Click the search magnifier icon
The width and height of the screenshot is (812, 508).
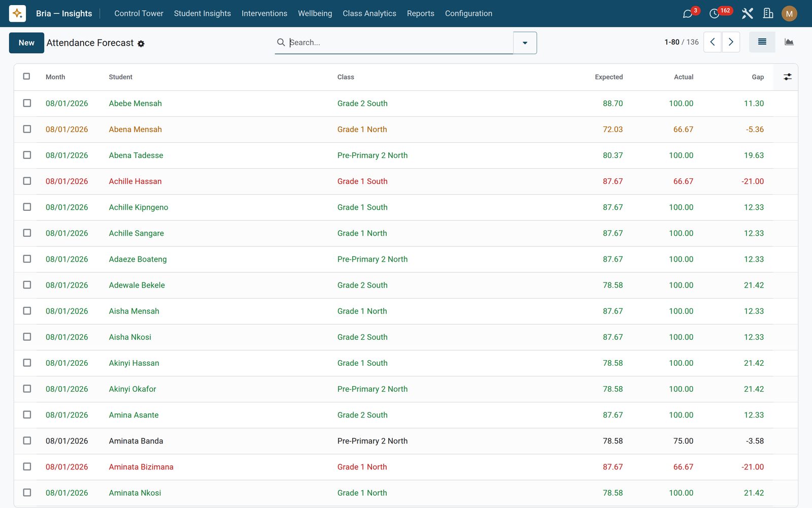(x=281, y=42)
